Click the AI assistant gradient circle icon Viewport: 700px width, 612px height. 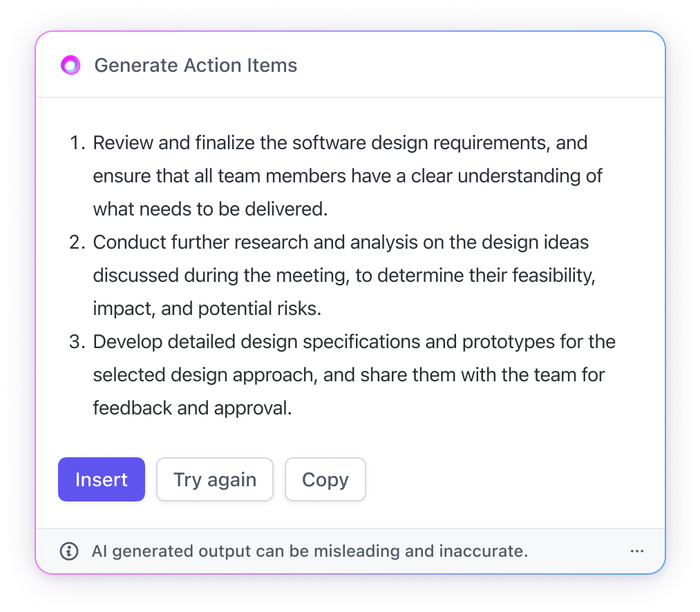70,66
